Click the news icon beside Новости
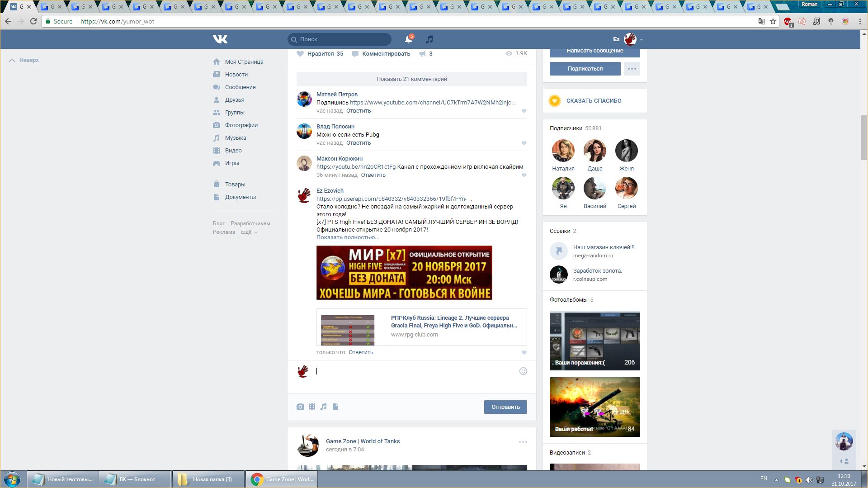This screenshot has width=868, height=488. click(x=217, y=75)
